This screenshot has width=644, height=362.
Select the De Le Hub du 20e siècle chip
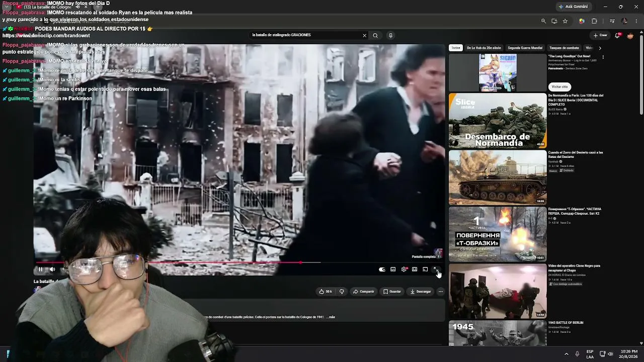coord(484,48)
